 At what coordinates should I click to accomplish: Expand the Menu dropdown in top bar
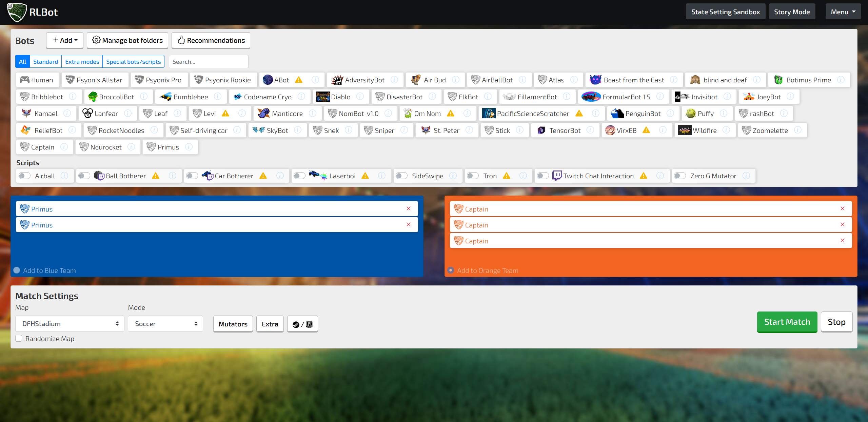pos(843,12)
